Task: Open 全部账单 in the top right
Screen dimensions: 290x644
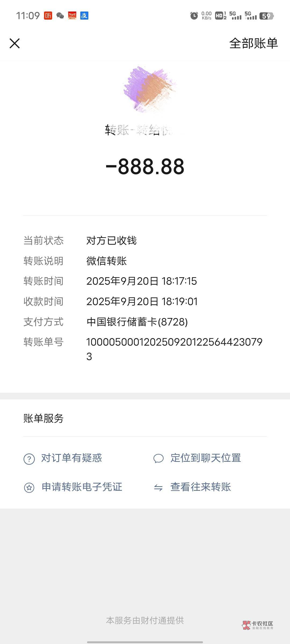Action: coord(253,43)
